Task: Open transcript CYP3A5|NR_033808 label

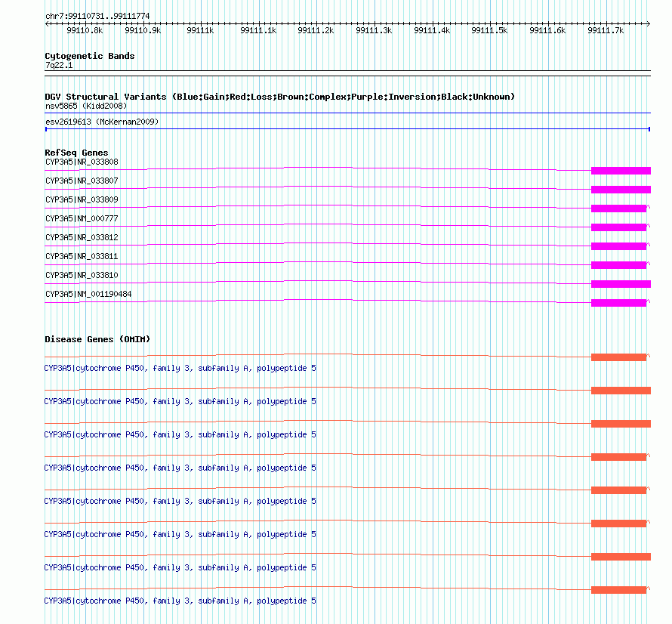Action: [82, 162]
